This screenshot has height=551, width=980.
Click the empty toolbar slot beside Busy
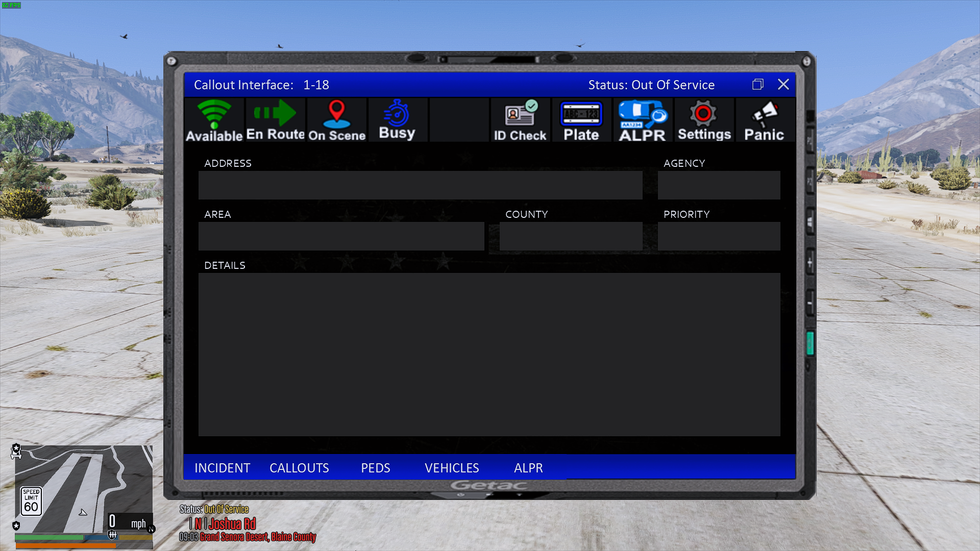(459, 120)
